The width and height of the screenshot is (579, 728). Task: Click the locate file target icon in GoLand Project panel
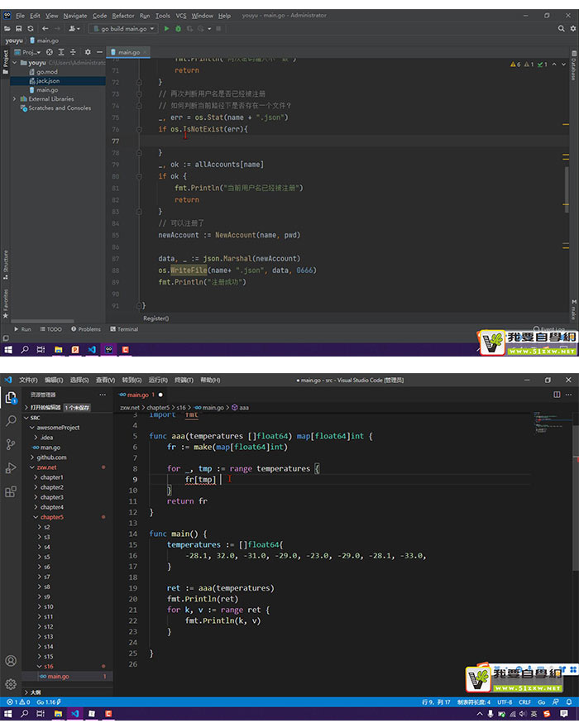(50, 52)
